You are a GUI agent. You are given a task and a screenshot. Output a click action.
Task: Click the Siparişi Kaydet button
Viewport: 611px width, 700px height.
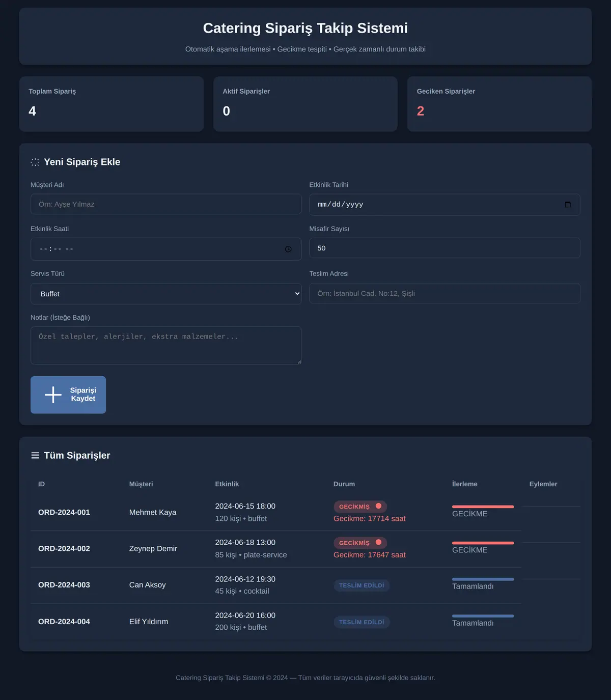point(68,395)
